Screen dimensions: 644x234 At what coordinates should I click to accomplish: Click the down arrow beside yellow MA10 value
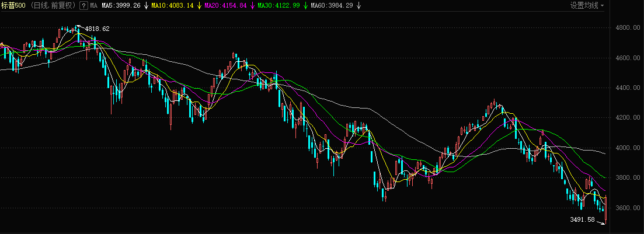[x=200, y=6]
